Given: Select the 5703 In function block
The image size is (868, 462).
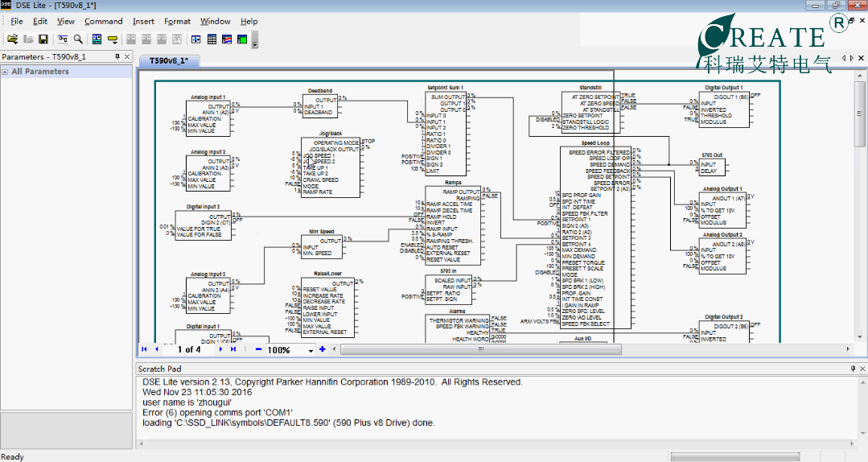Looking at the screenshot, I should click(x=448, y=290).
